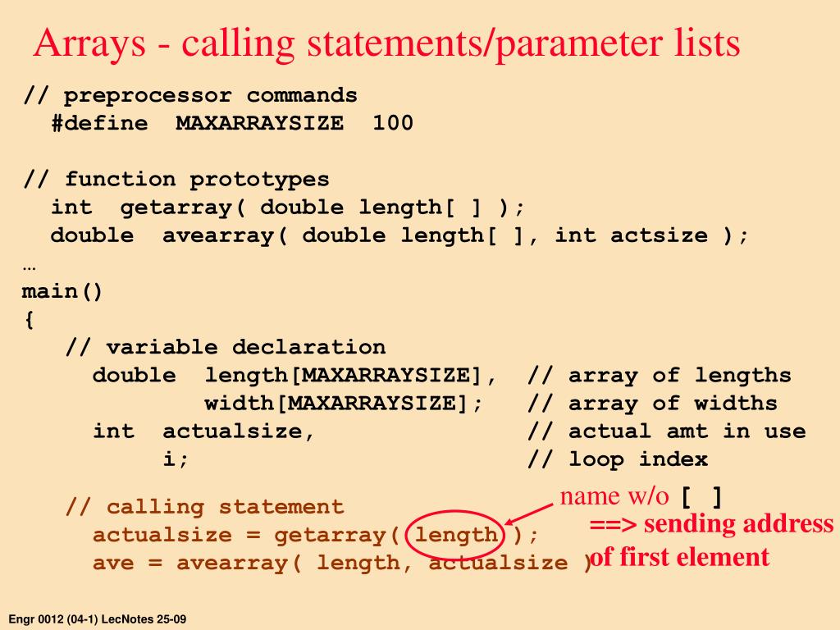
Task: Click the 'double avearray(...)' prototype line
Action: [399, 235]
